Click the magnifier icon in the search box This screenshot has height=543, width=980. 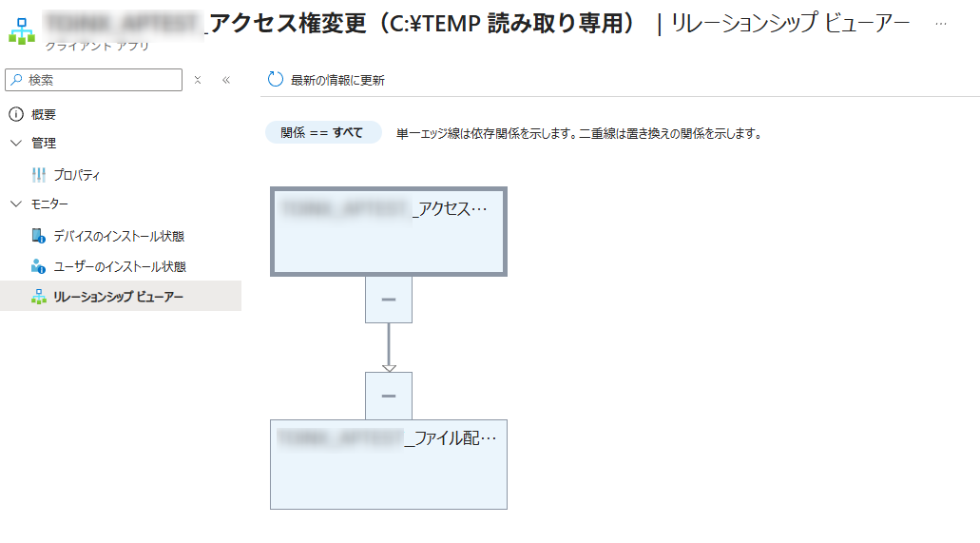(x=17, y=80)
